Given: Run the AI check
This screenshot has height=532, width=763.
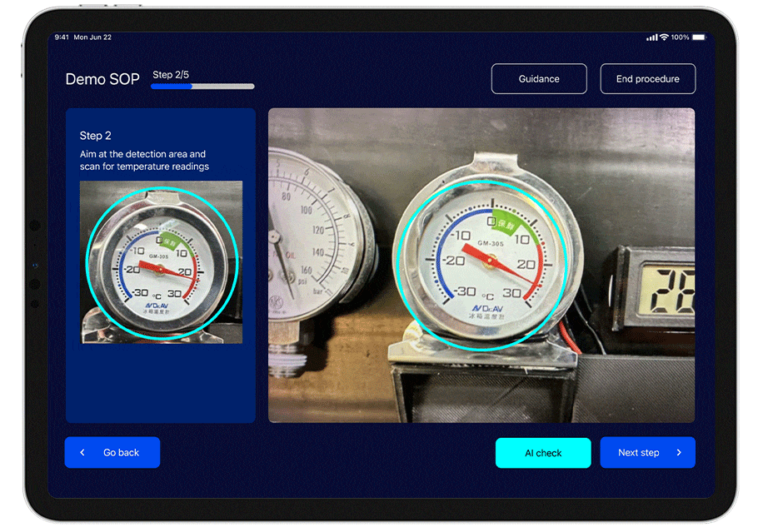Looking at the screenshot, I should 543,453.
